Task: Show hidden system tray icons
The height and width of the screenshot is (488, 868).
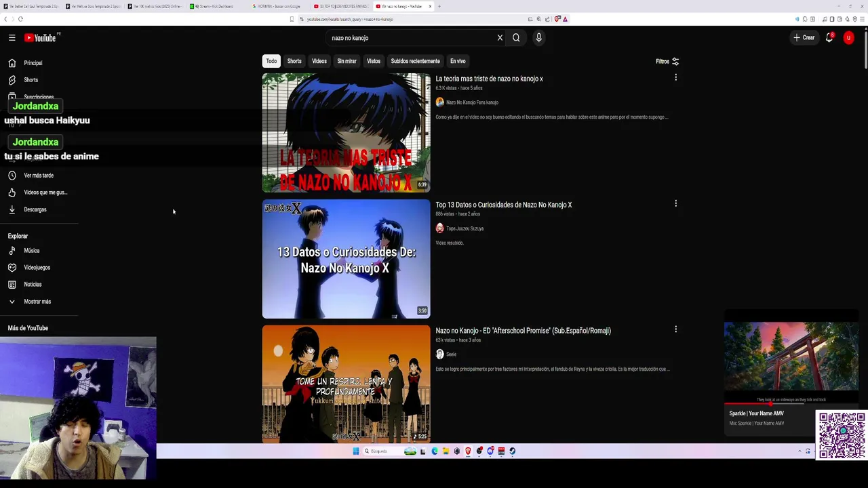Action: pos(799,451)
